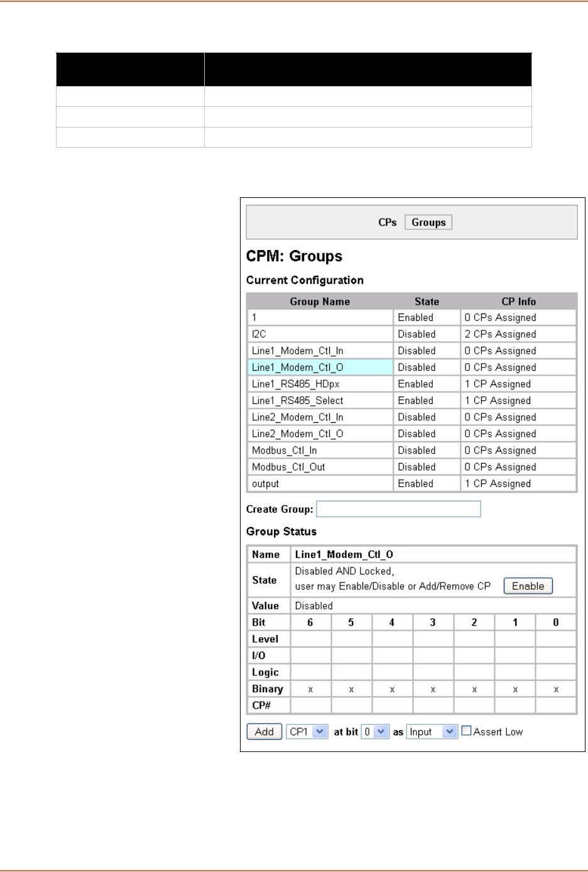Select the Modbus_Ctl_In group
Image resolution: width=588 pixels, height=872 pixels.
pyautogui.click(x=284, y=450)
